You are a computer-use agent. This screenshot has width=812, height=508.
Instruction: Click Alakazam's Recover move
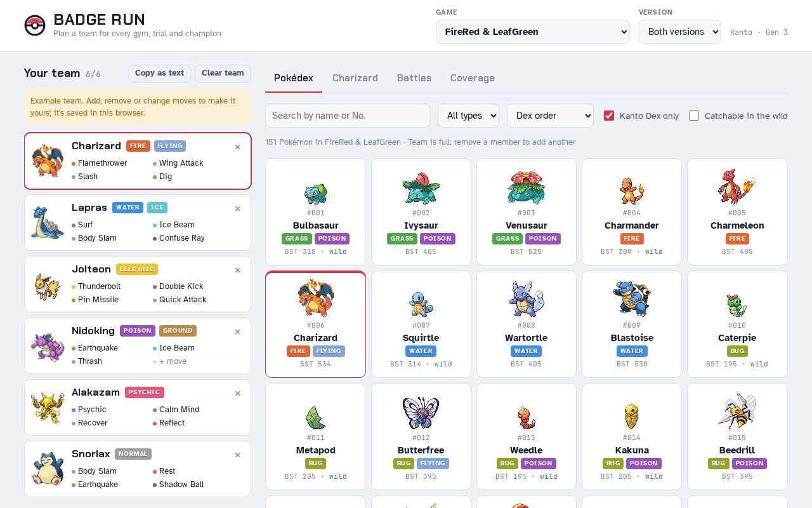[89, 423]
